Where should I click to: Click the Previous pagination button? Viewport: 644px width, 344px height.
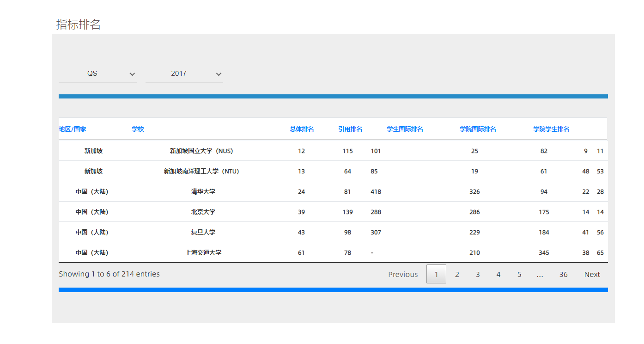(403, 274)
